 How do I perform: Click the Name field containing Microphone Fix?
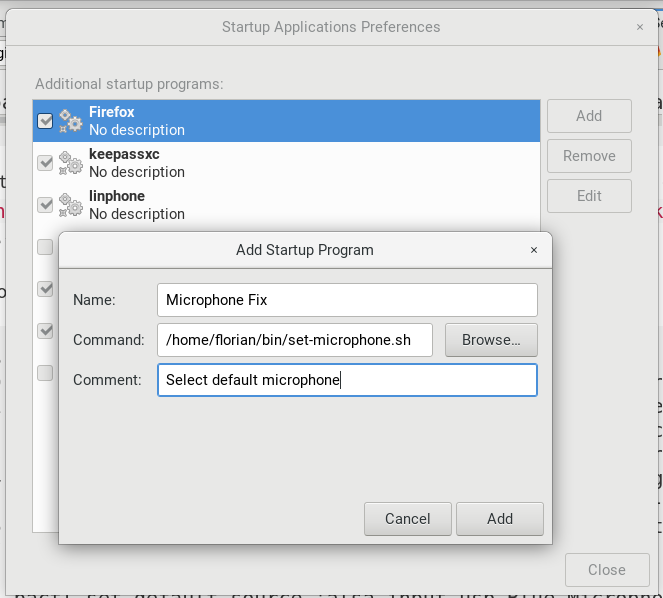point(347,300)
